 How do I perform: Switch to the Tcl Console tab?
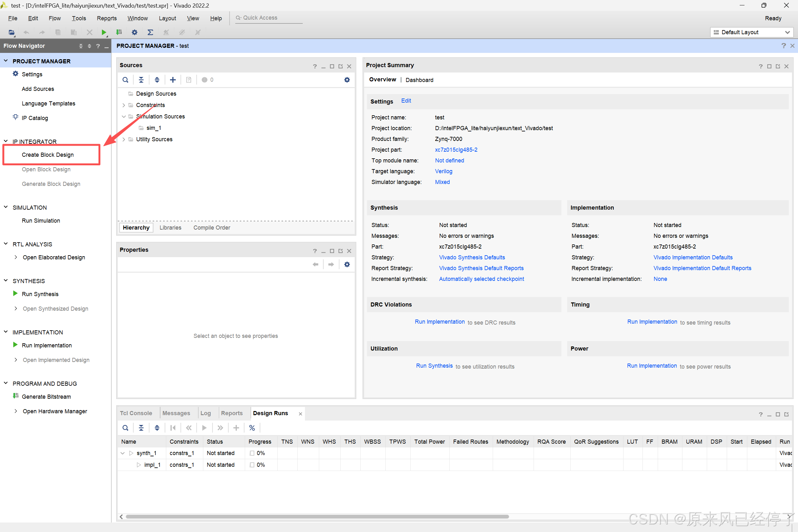136,413
